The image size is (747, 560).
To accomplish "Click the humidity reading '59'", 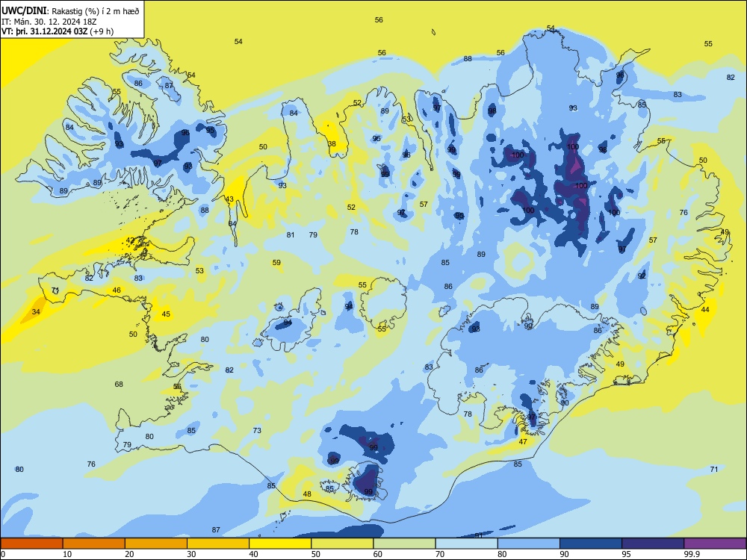I will pos(277,262).
